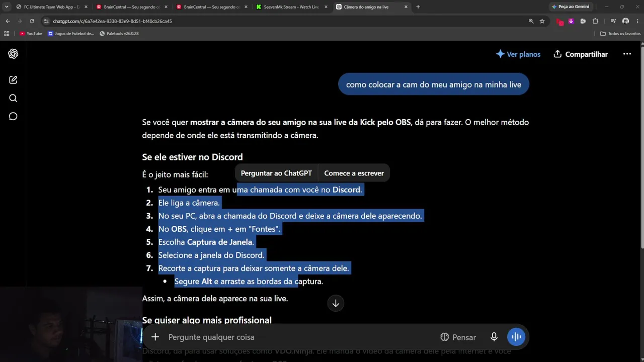Click Perguntar ao ChatGPT in selection popup
Viewport: 644px width, 362px height.
coord(276,173)
